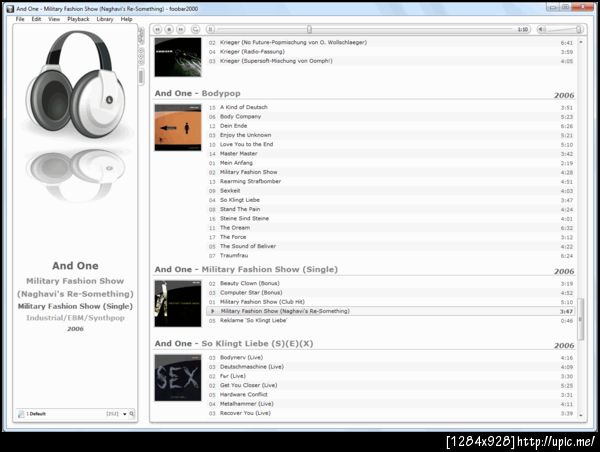This screenshot has height=452, width=600.
Task: Select track Deutschmaschine (Live)
Action: pyautogui.click(x=390, y=367)
